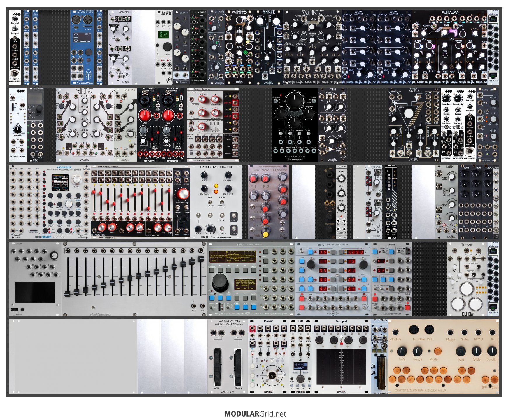511x420 pixels.
Task: Click the Melody Mill Duration knob
Action: (x=492, y=351)
